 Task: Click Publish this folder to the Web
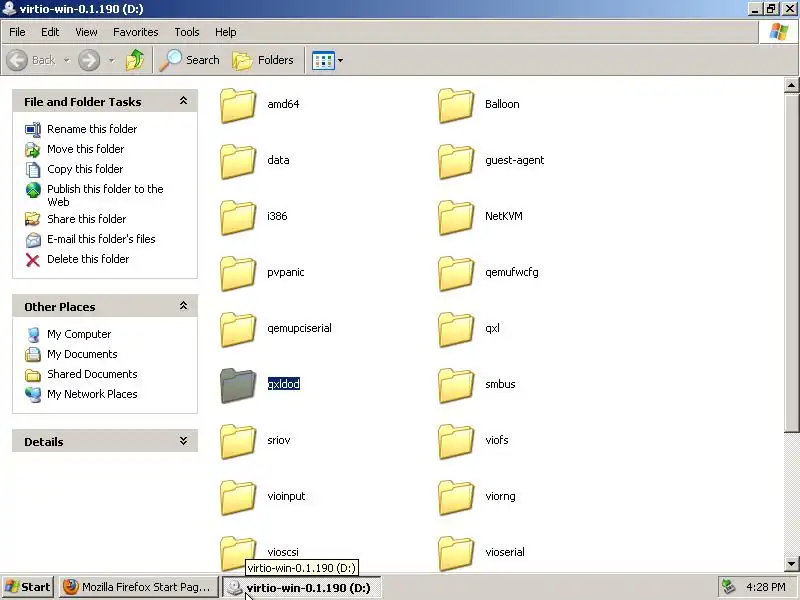click(105, 195)
